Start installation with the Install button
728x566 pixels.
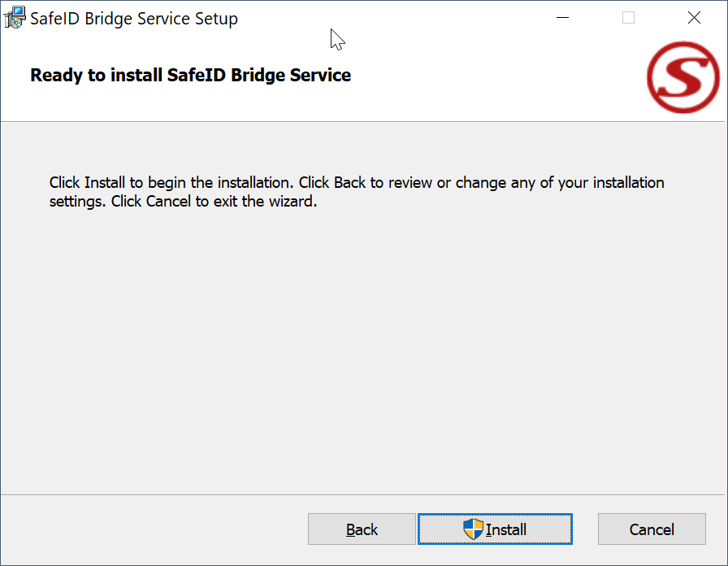click(505, 529)
